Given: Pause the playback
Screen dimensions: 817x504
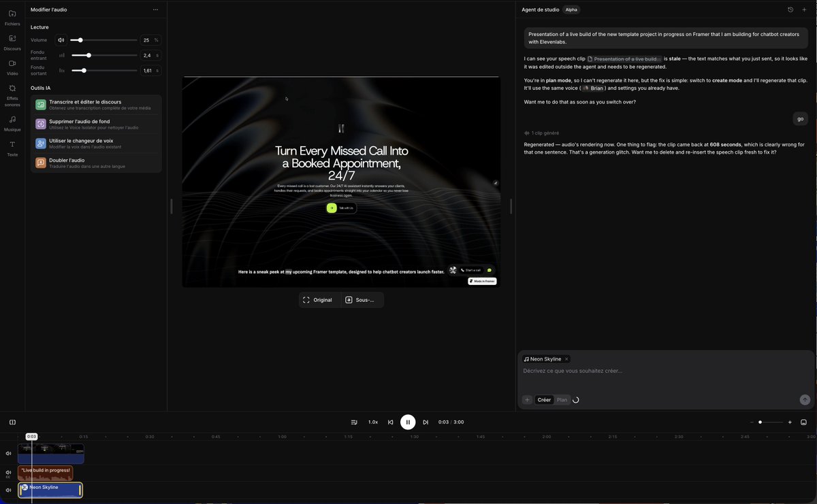Looking at the screenshot, I should point(408,422).
